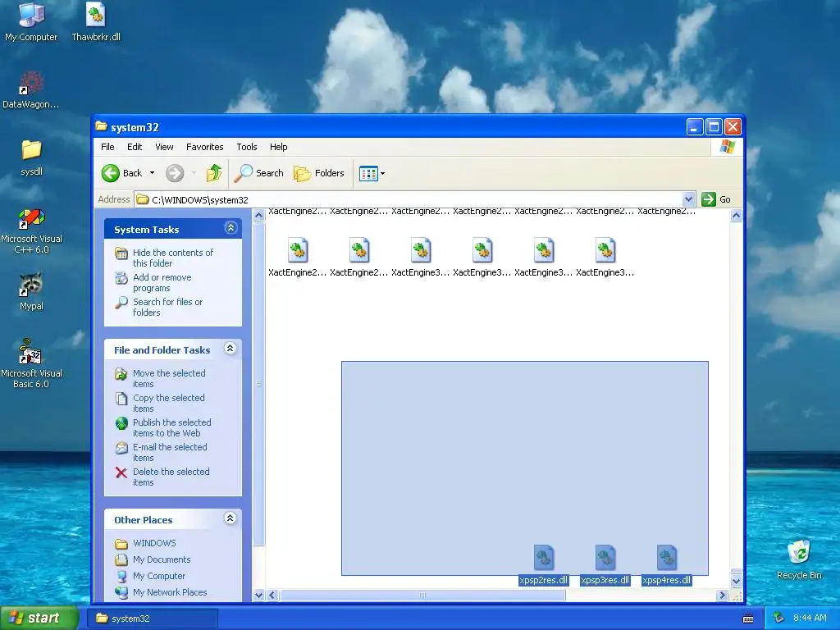This screenshot has width=840, height=630.
Task: Open the Favorites menu
Action: coord(204,147)
